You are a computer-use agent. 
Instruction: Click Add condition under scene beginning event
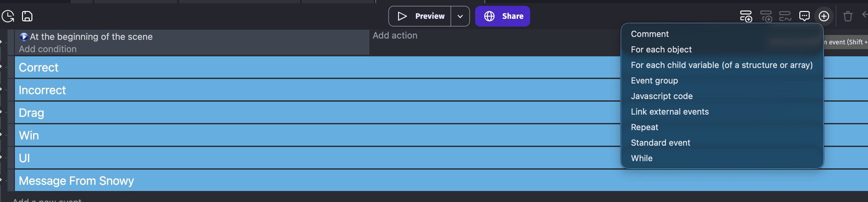pyautogui.click(x=48, y=49)
